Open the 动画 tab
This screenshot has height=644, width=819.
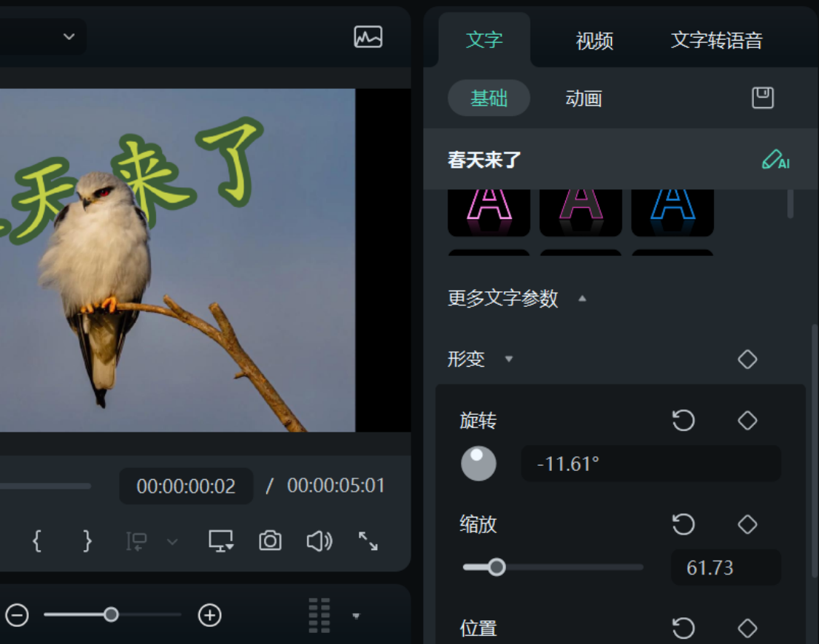pyautogui.click(x=584, y=98)
